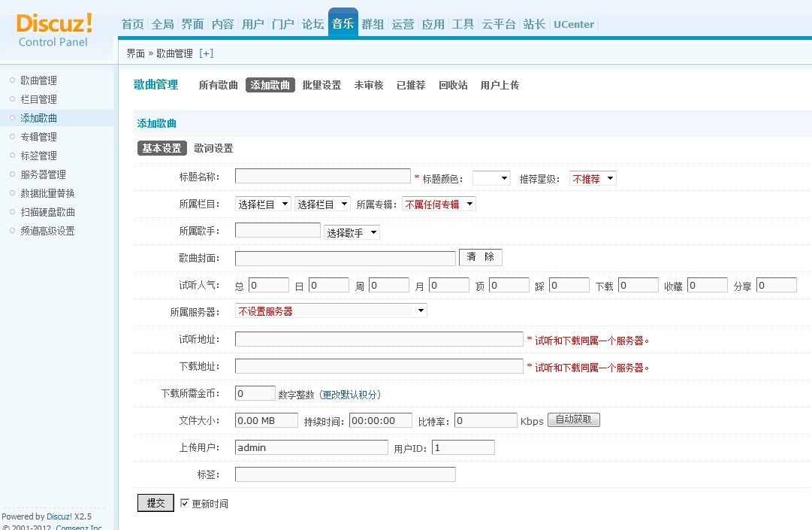Open the 标题颜色 color dropdown
Viewport: 812px width, 530px height.
tap(491, 179)
